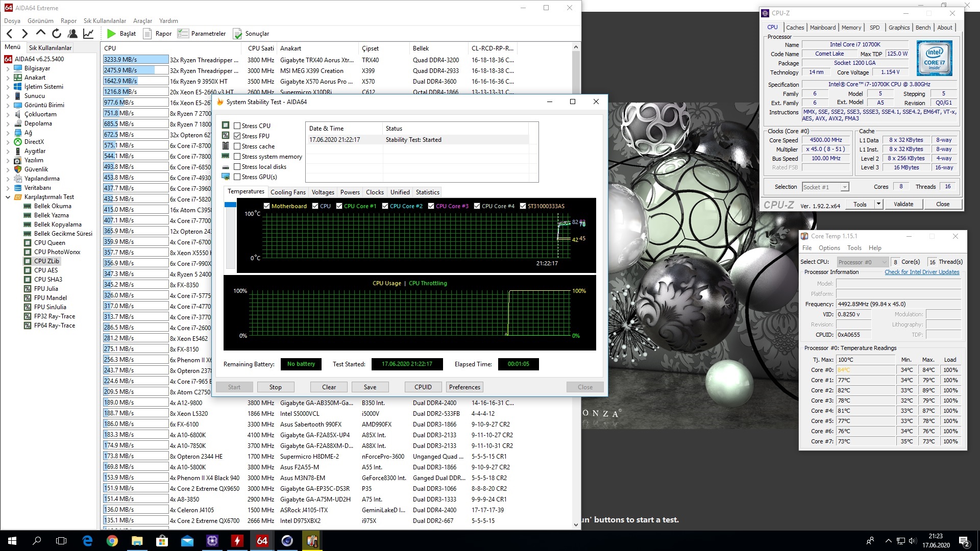Open Task View on taskbar
Image resolution: width=980 pixels, height=551 pixels.
[x=61, y=541]
